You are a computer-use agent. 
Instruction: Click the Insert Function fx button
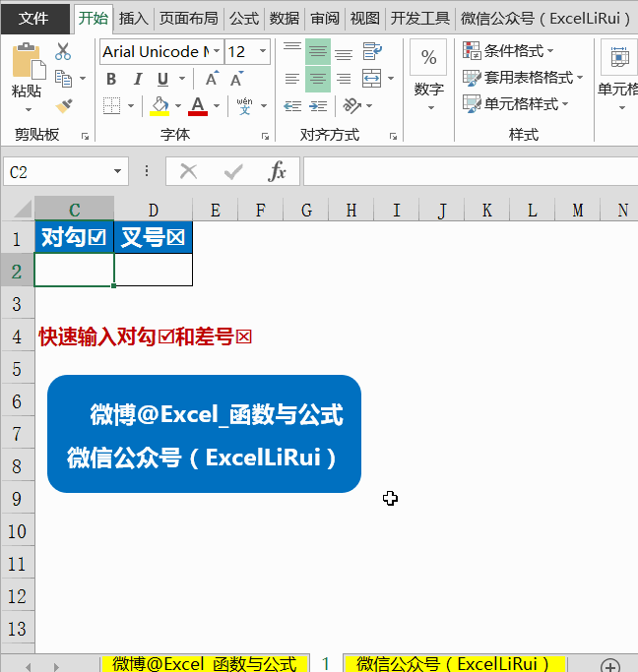278,171
